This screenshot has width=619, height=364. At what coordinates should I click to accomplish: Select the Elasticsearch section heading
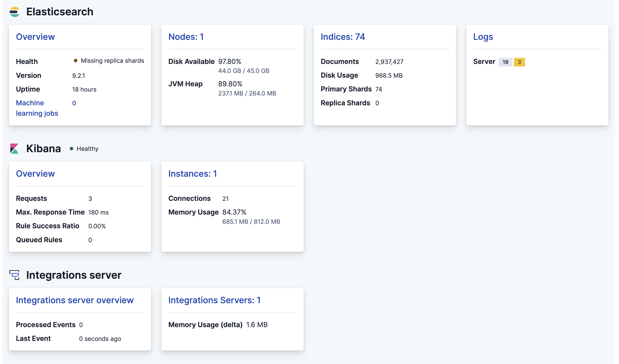click(60, 12)
